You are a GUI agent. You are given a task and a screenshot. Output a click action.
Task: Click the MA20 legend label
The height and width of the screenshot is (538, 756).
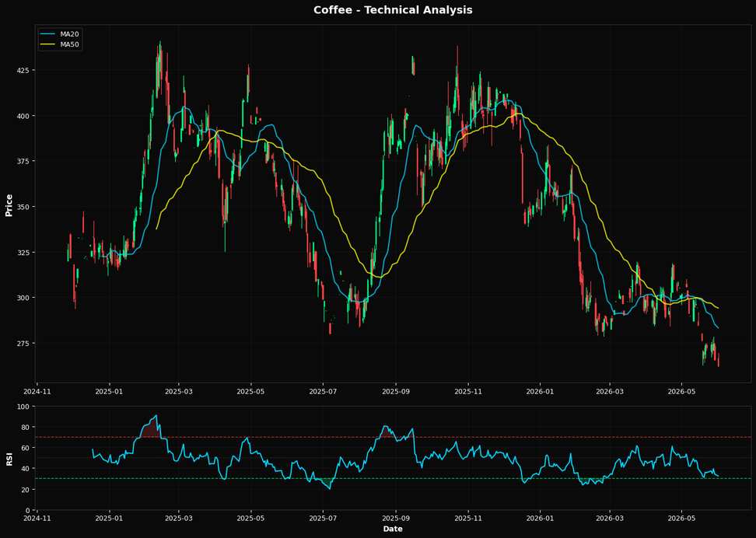tap(70, 34)
